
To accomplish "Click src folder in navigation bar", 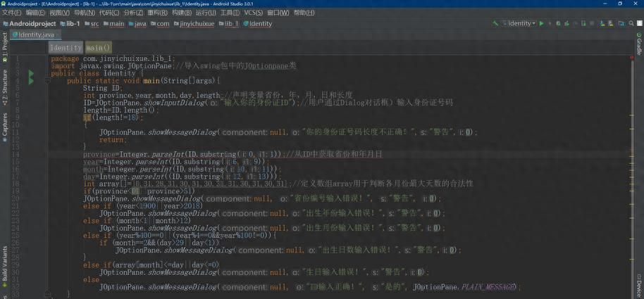I will (x=92, y=24).
